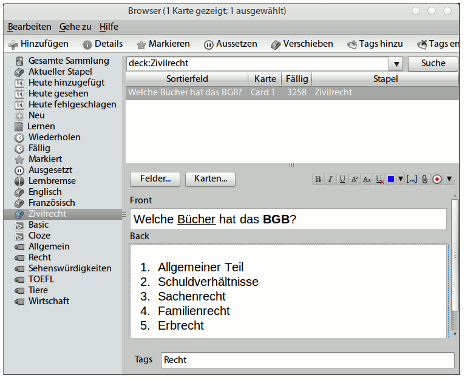
Task: Click the Suche button
Action: (433, 63)
